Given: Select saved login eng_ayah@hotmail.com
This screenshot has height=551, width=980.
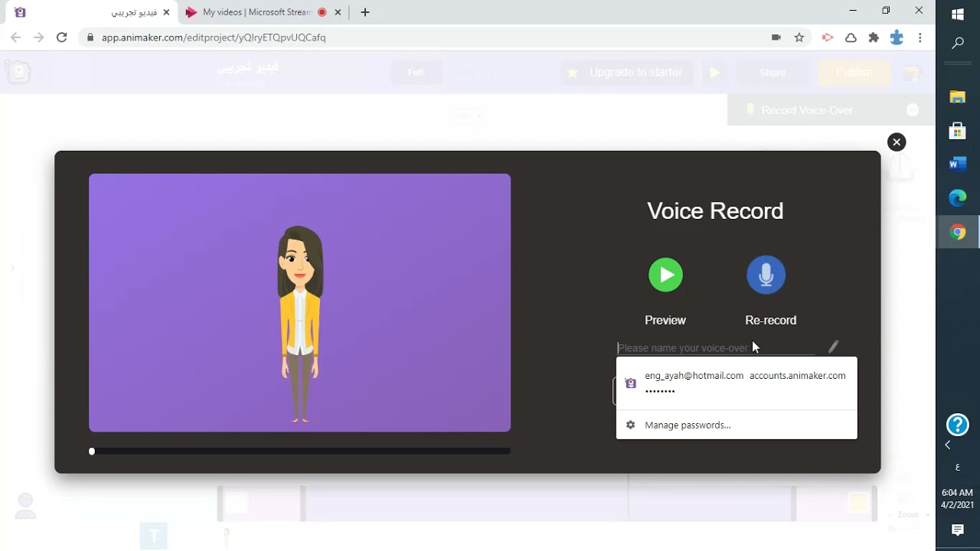Looking at the screenshot, I should pos(737,383).
